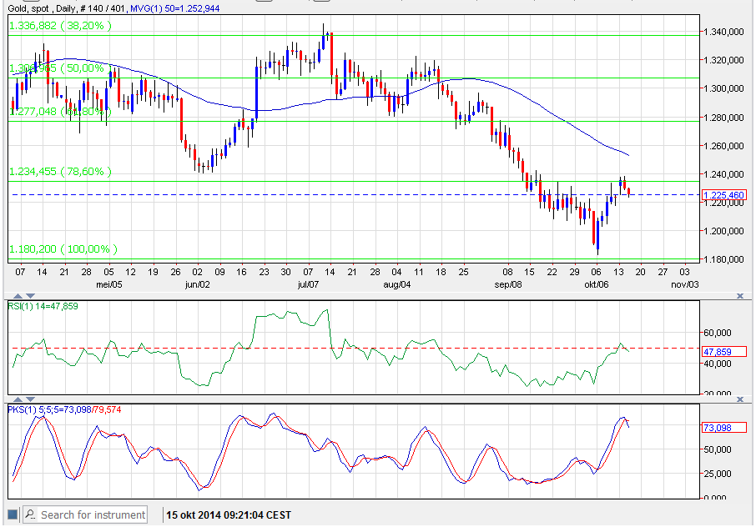Screen dimensions: 756x532
Task: Click the aug/04 date axis label
Action: 397,284
